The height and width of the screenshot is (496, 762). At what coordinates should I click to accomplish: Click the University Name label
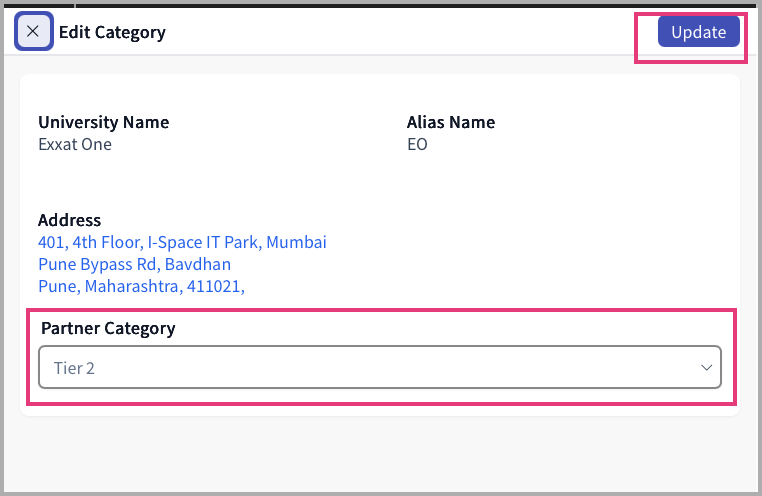103,122
